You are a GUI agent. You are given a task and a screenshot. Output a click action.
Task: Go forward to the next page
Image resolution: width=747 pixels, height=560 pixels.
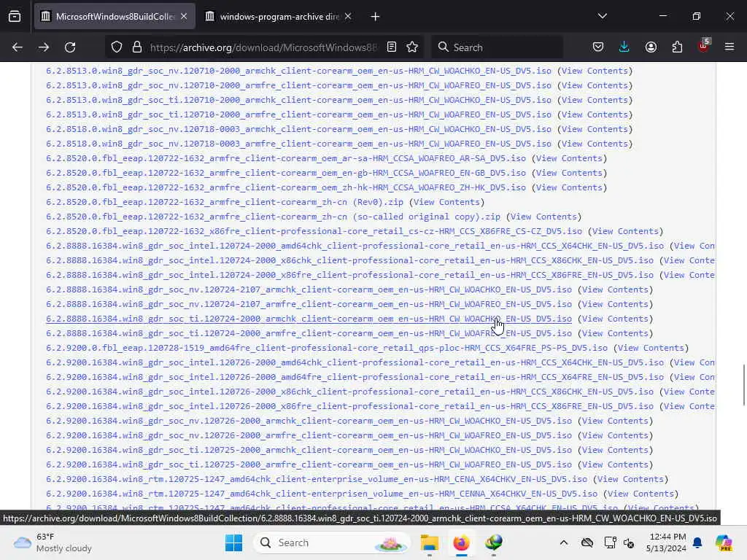tap(44, 47)
